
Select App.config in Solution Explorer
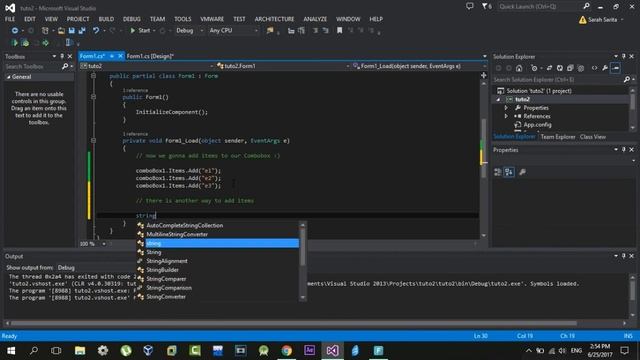537,125
